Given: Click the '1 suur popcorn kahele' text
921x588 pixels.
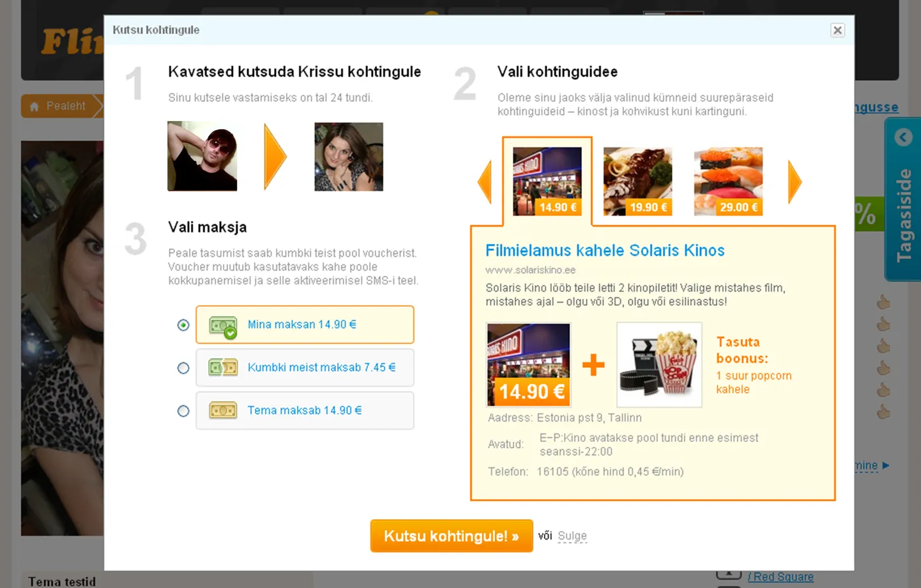Looking at the screenshot, I should 754,382.
